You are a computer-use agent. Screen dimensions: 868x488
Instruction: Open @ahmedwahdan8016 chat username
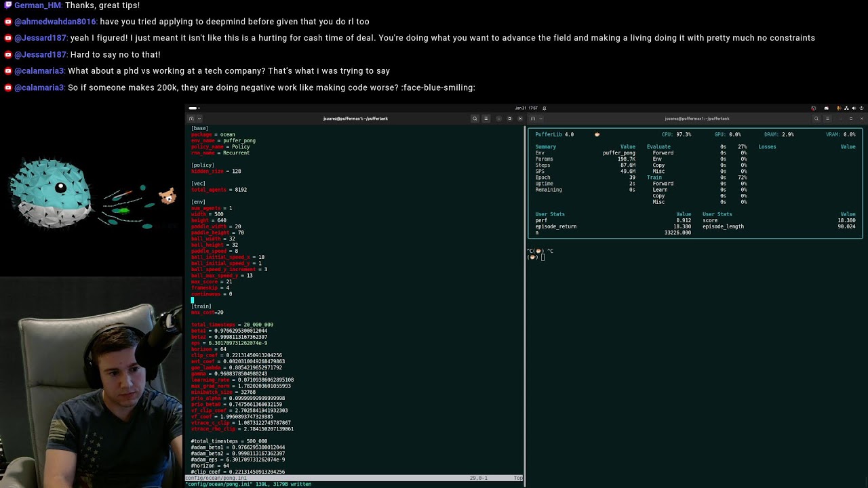56,22
